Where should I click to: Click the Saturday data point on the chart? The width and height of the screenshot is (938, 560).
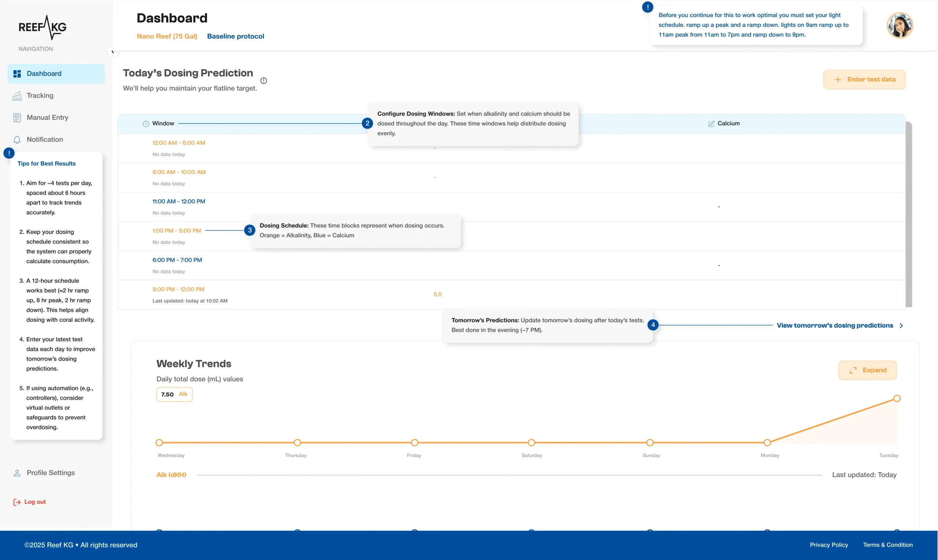pyautogui.click(x=531, y=443)
